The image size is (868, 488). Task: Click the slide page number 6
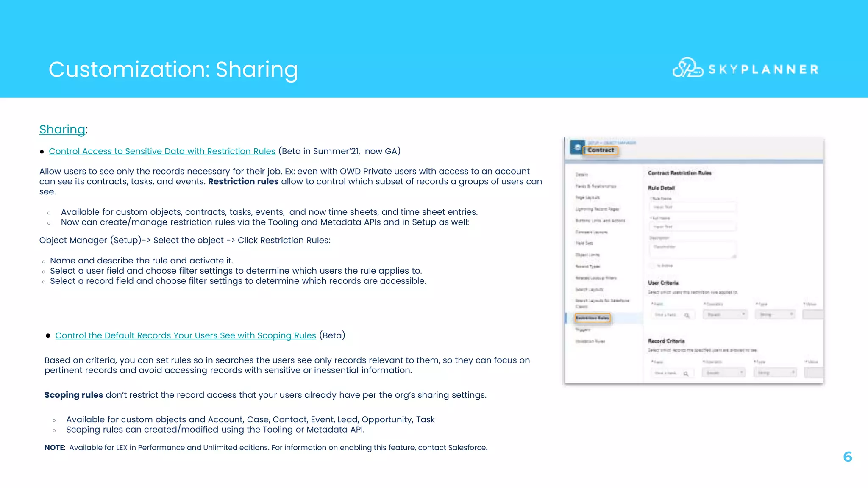point(848,457)
